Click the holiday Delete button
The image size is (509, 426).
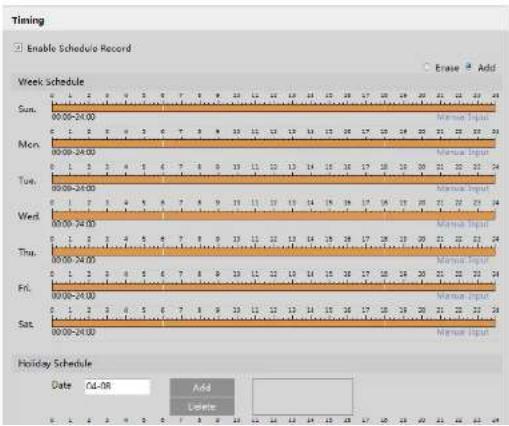(202, 407)
